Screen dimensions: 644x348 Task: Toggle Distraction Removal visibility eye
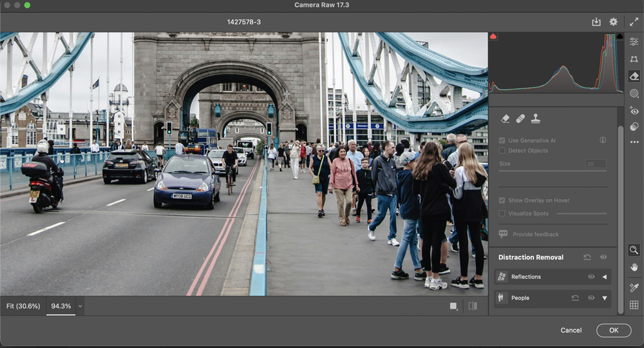pyautogui.click(x=603, y=257)
